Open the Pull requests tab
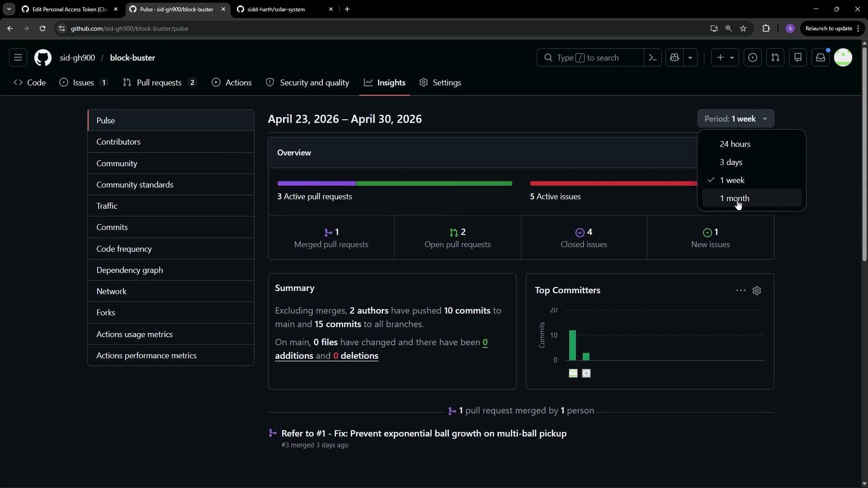 pyautogui.click(x=160, y=83)
